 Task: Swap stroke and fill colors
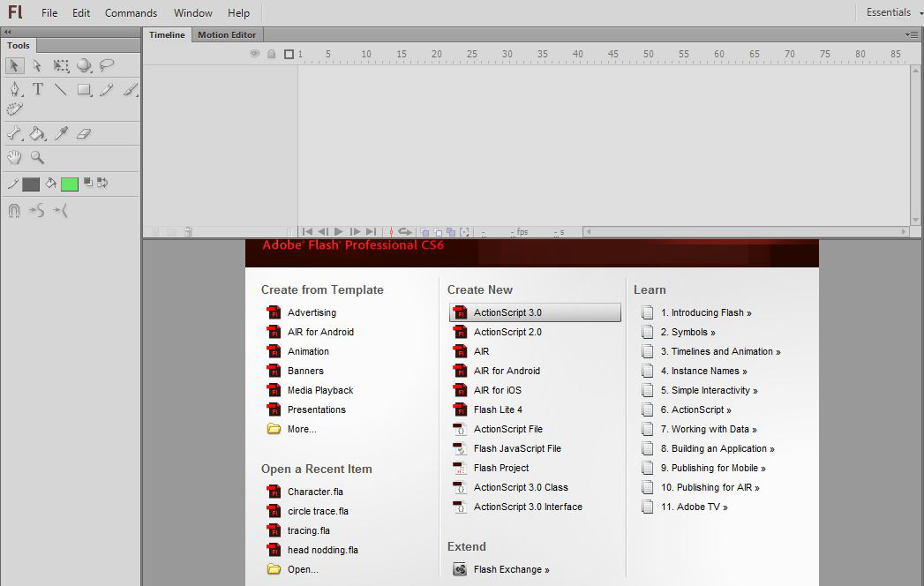tap(102, 182)
